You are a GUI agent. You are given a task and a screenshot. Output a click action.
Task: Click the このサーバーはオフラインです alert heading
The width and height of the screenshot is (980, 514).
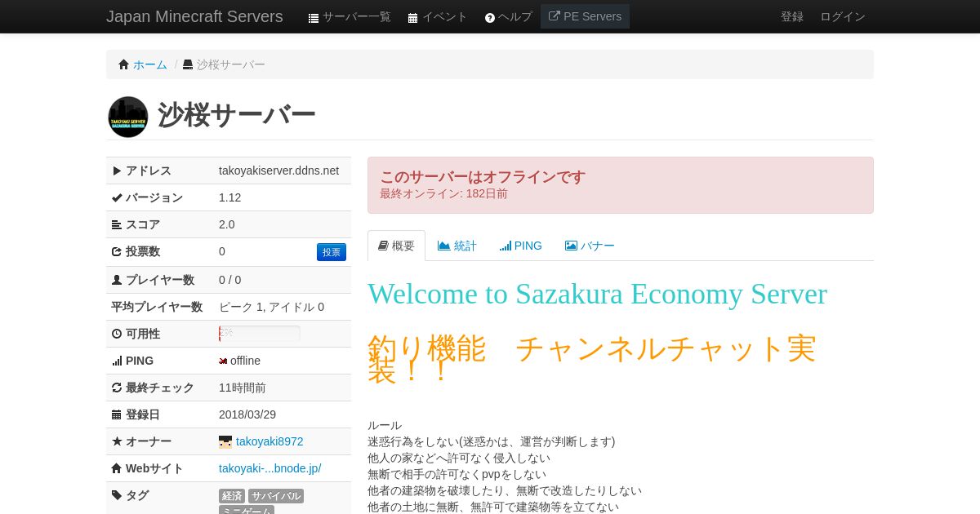pos(483,177)
